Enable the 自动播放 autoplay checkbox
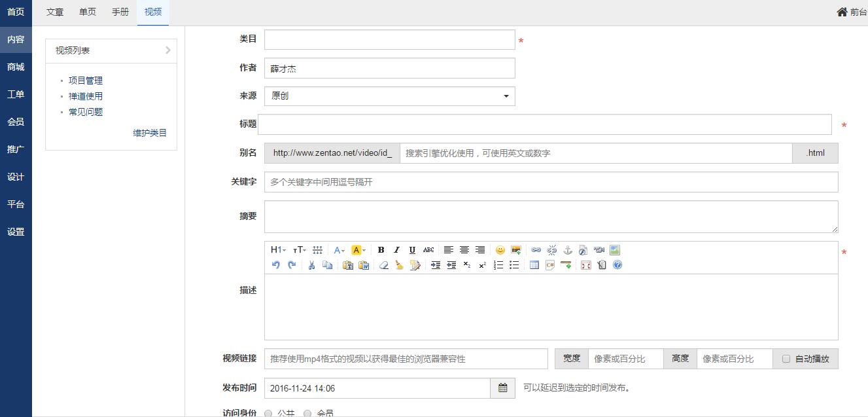 click(786, 359)
